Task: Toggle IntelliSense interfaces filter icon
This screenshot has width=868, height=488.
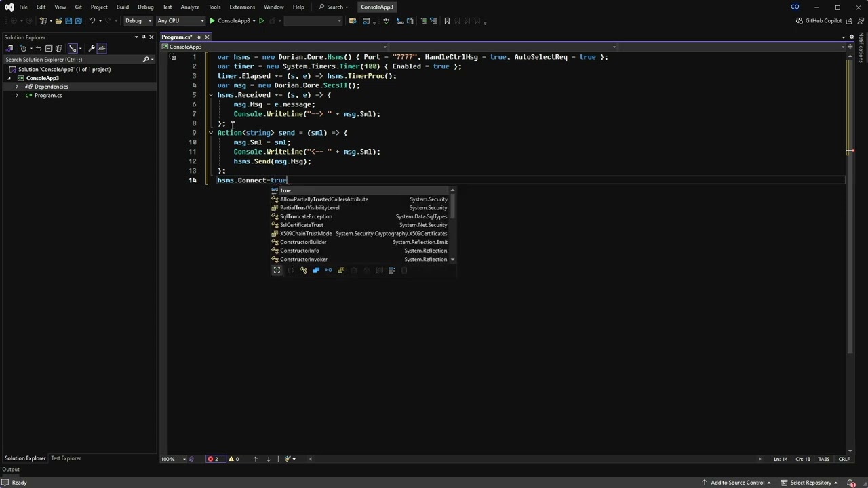Action: (328, 270)
